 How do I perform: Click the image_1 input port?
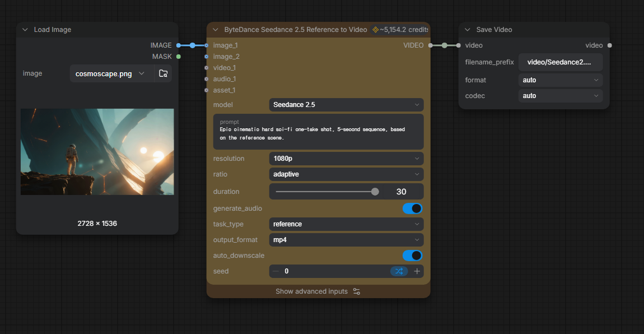click(x=206, y=45)
